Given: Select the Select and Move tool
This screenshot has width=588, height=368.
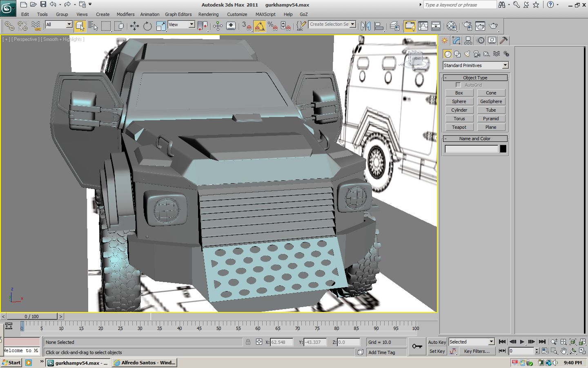Looking at the screenshot, I should (x=134, y=26).
